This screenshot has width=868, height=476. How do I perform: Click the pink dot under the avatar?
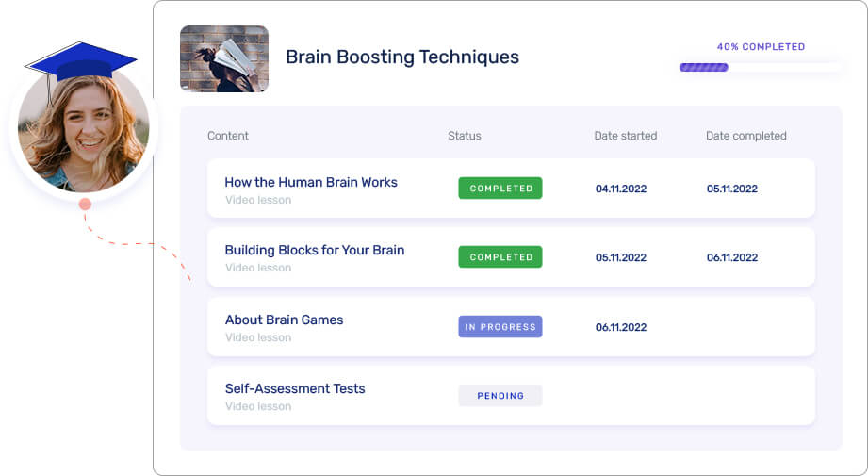(85, 205)
